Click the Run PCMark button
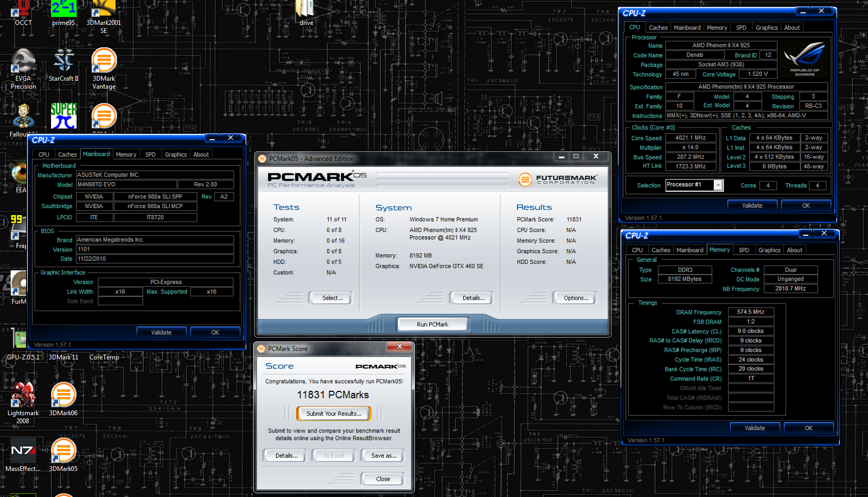The width and height of the screenshot is (868, 497). [432, 324]
